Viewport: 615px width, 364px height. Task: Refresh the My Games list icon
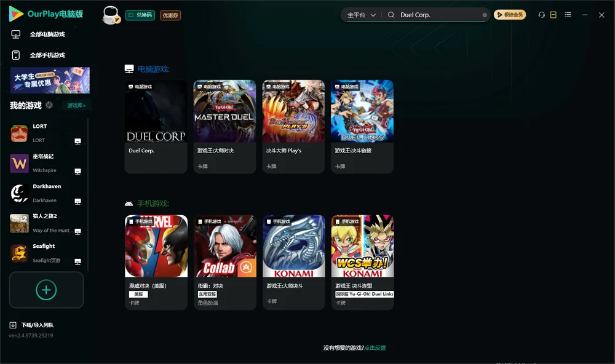(49, 105)
